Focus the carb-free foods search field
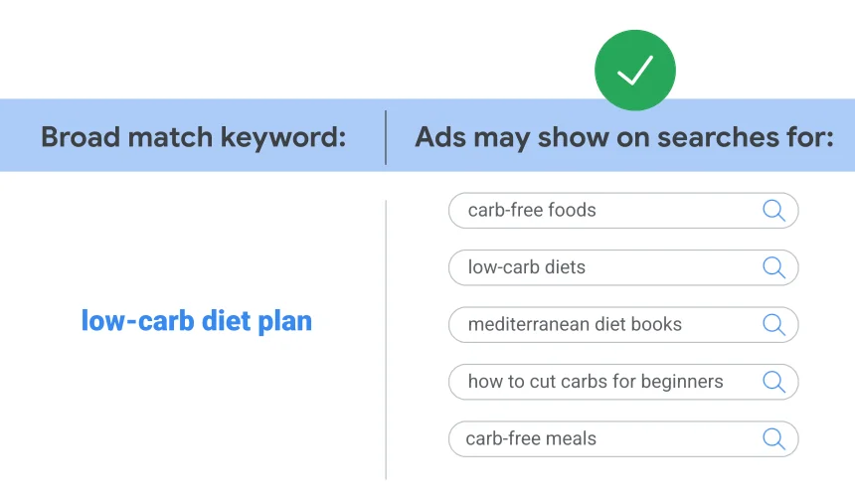This screenshot has width=855, height=504. point(623,211)
